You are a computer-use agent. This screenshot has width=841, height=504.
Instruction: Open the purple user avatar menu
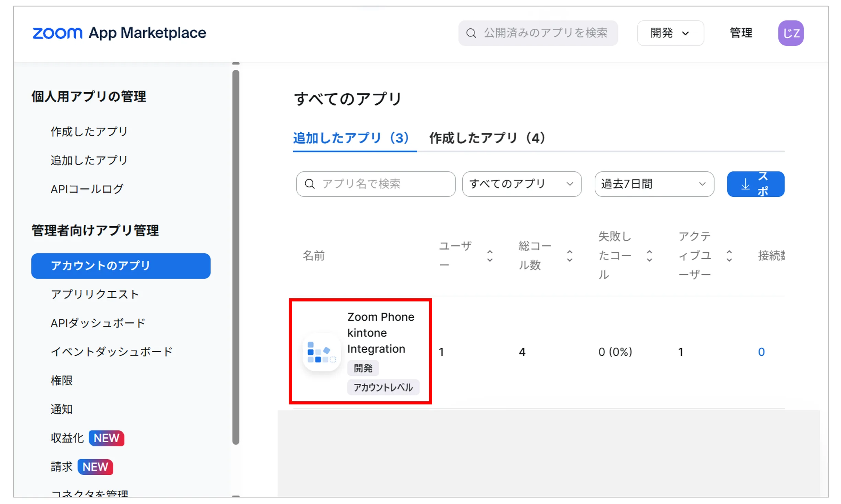tap(790, 33)
